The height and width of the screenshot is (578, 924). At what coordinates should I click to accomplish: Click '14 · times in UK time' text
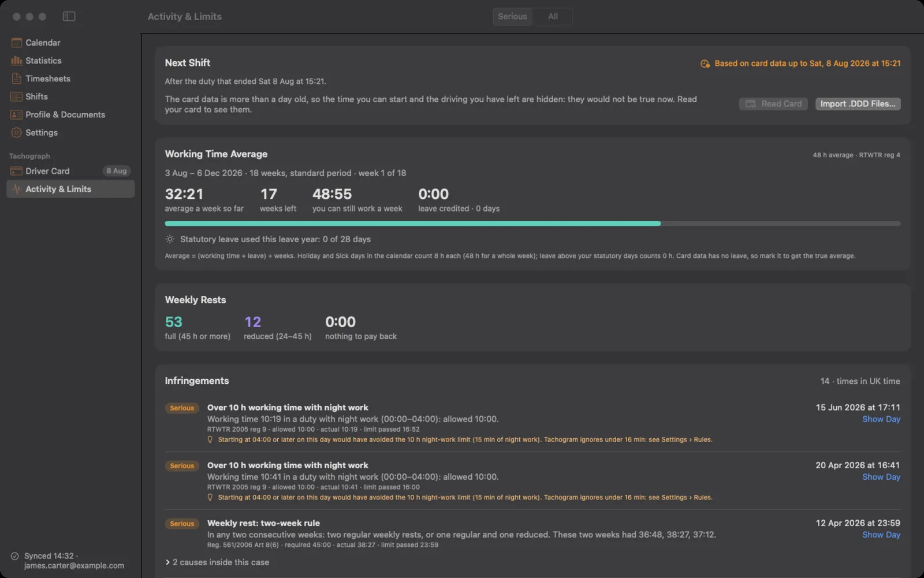click(x=860, y=381)
